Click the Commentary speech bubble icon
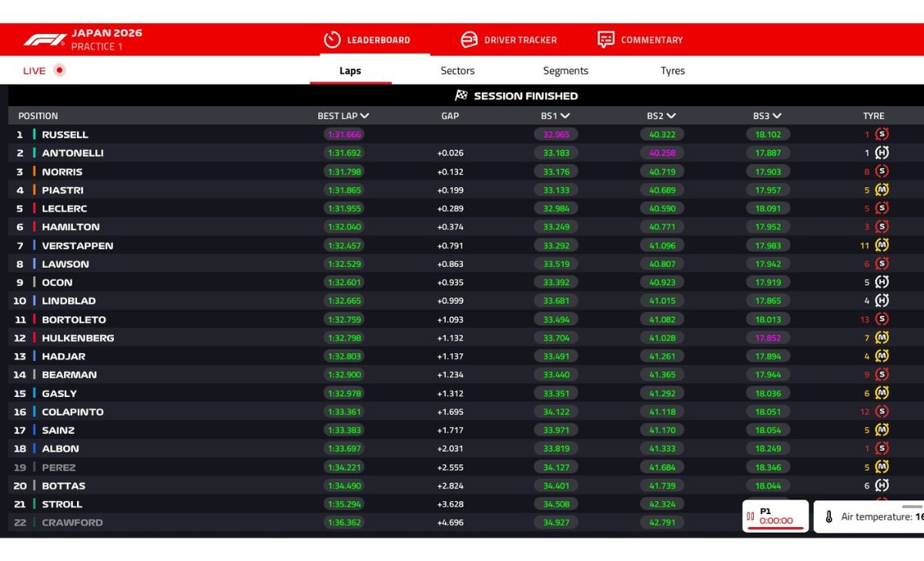924x561 pixels. [606, 38]
